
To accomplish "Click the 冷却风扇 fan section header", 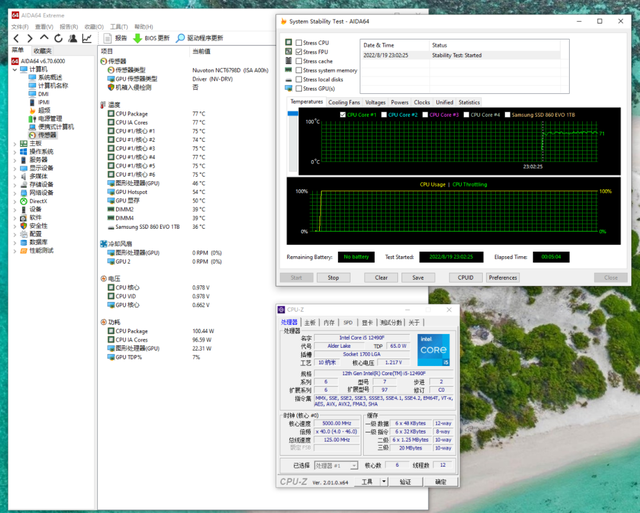I will [x=116, y=244].
